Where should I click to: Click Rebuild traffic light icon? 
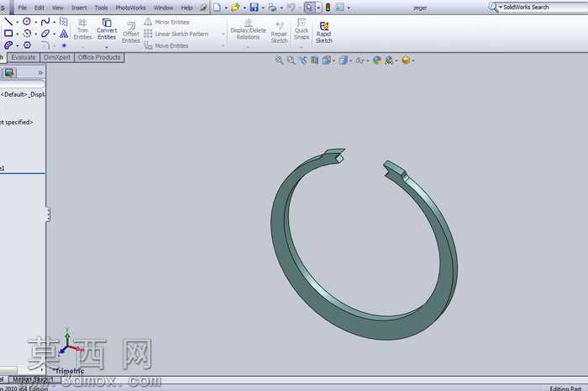tap(328, 7)
